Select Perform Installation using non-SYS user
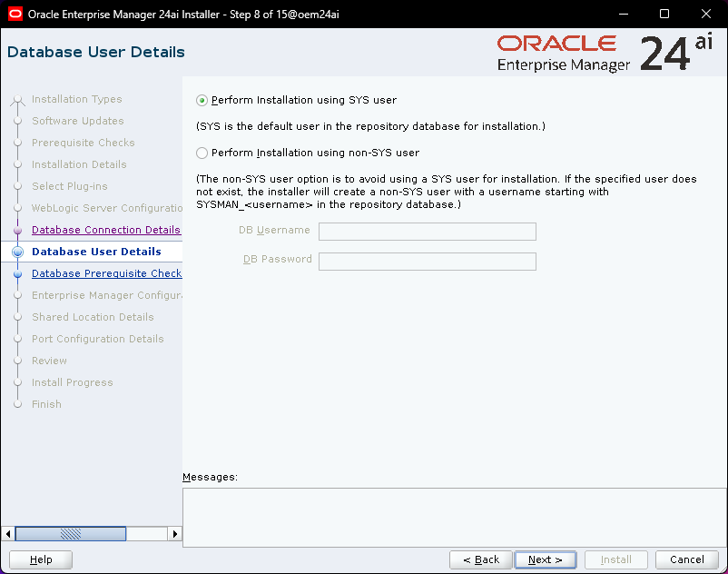The height and width of the screenshot is (574, 728). [202, 153]
